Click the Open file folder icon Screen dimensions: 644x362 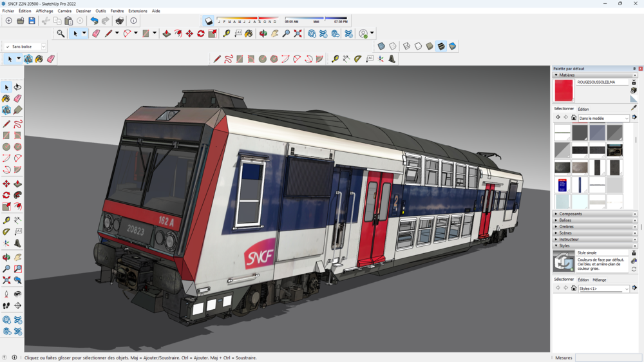click(20, 21)
